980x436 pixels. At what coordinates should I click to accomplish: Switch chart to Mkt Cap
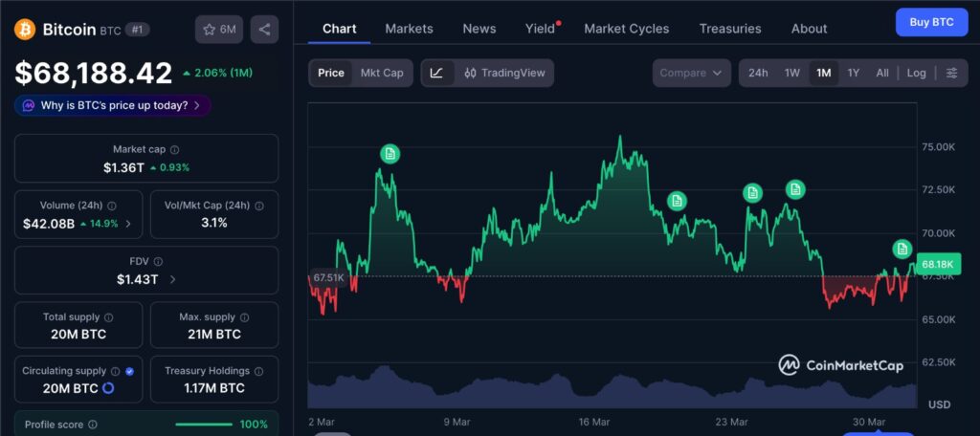click(x=382, y=73)
